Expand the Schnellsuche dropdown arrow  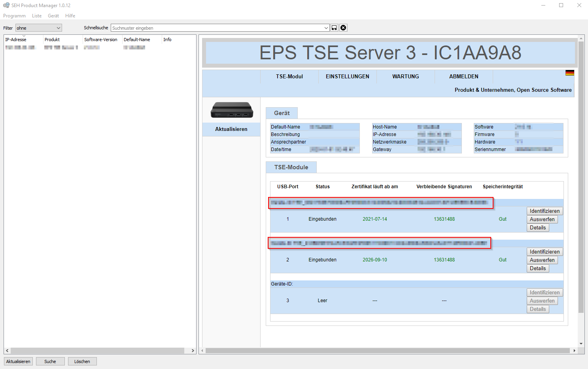(x=326, y=28)
